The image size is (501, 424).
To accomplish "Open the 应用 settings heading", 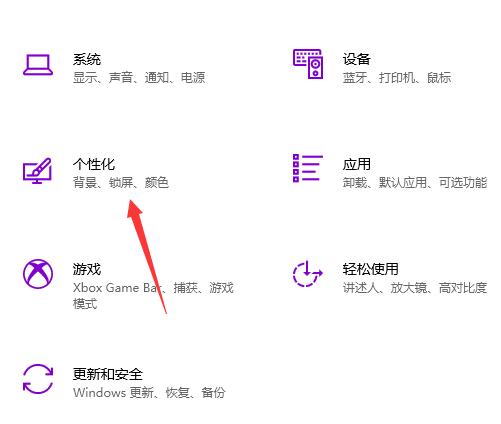I will pos(357,164).
